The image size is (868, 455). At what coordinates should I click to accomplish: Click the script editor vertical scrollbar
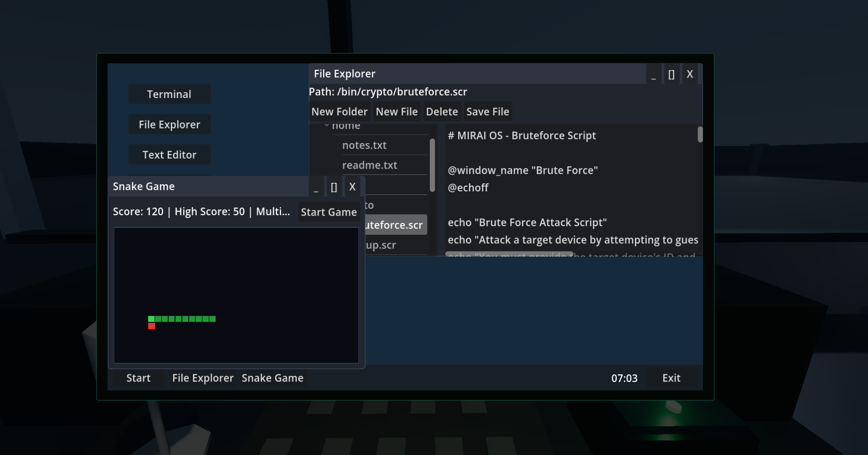click(700, 134)
